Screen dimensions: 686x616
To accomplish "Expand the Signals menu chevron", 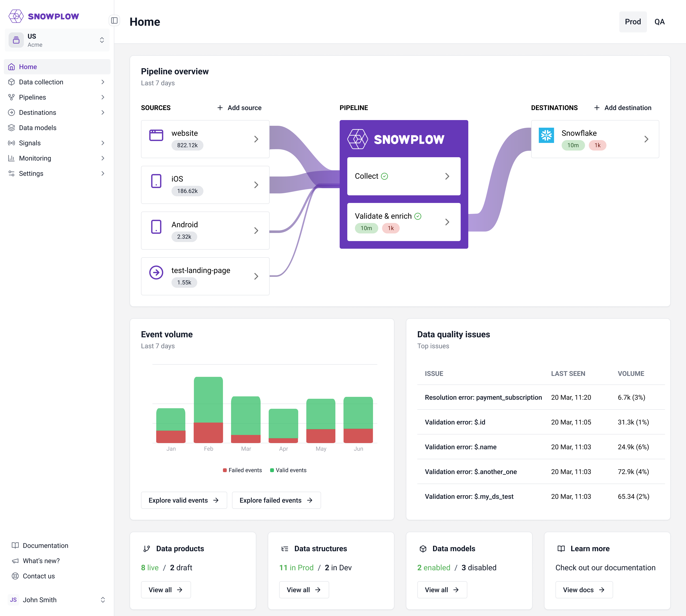I will tap(103, 143).
